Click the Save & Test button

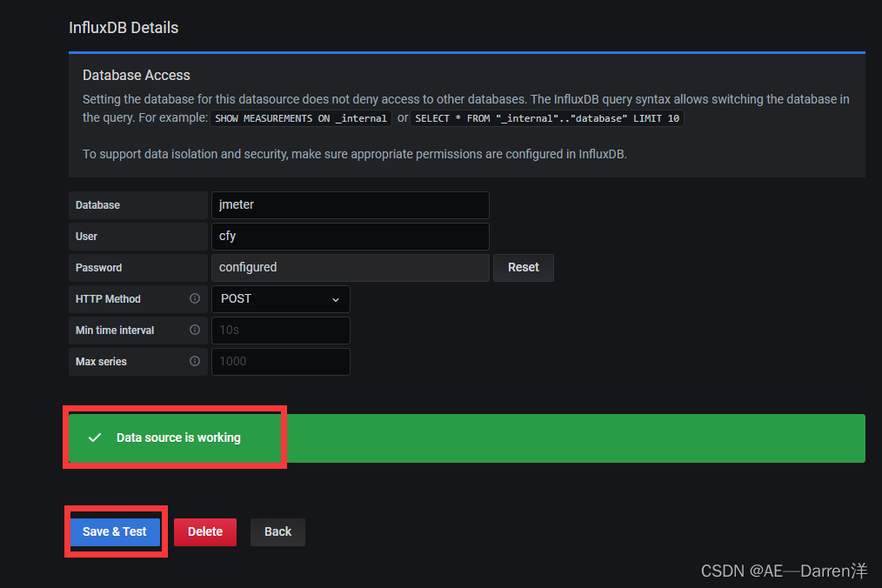point(114,531)
